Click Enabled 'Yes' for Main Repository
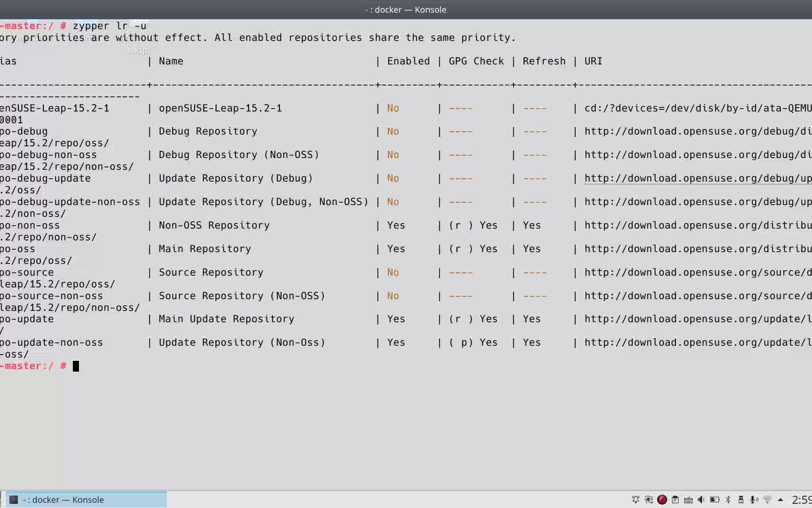The height and width of the screenshot is (508, 812). point(396,249)
